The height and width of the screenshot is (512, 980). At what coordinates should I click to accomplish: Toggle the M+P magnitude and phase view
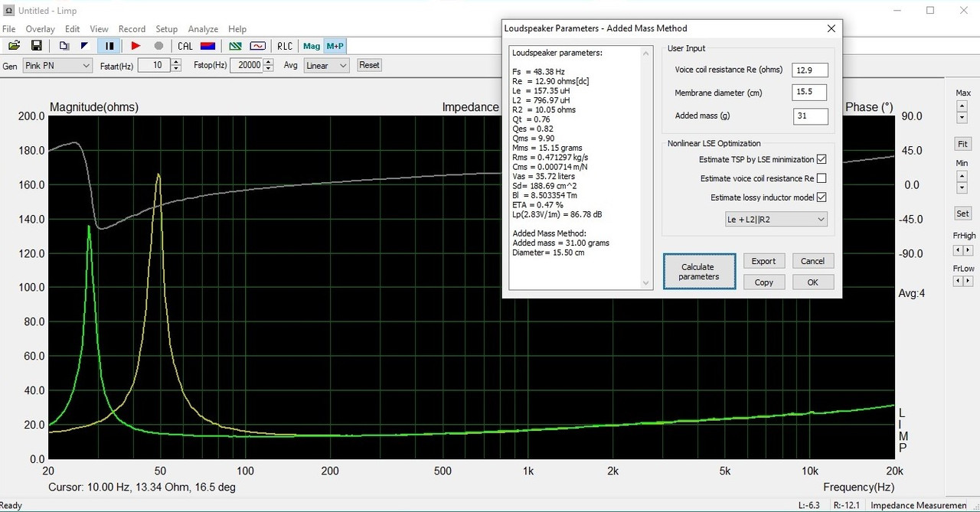335,46
